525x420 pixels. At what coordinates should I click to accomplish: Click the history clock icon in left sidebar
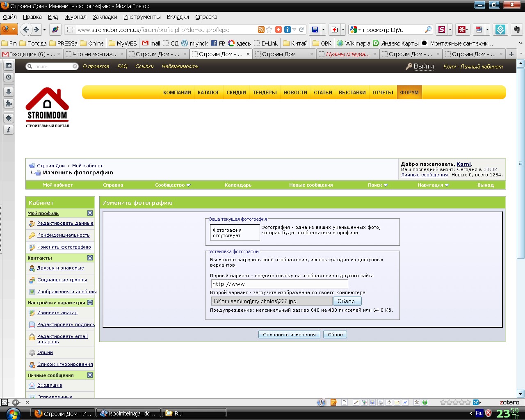[x=9, y=77]
